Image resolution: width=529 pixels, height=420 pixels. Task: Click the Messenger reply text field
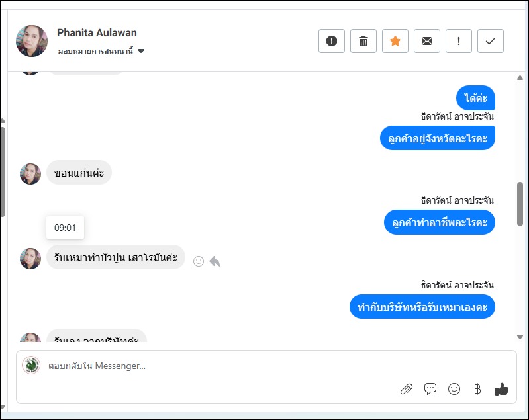[265, 366]
